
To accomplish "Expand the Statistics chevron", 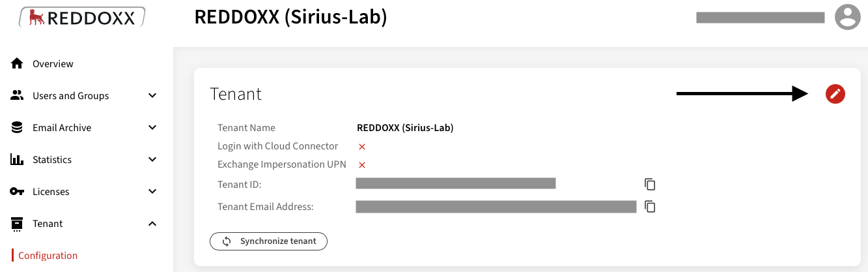I will [x=152, y=159].
